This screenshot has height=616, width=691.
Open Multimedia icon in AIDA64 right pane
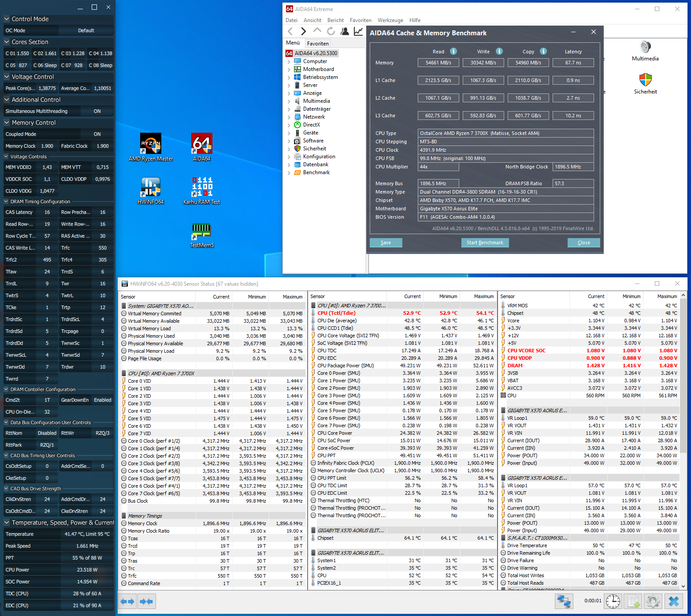[x=645, y=51]
